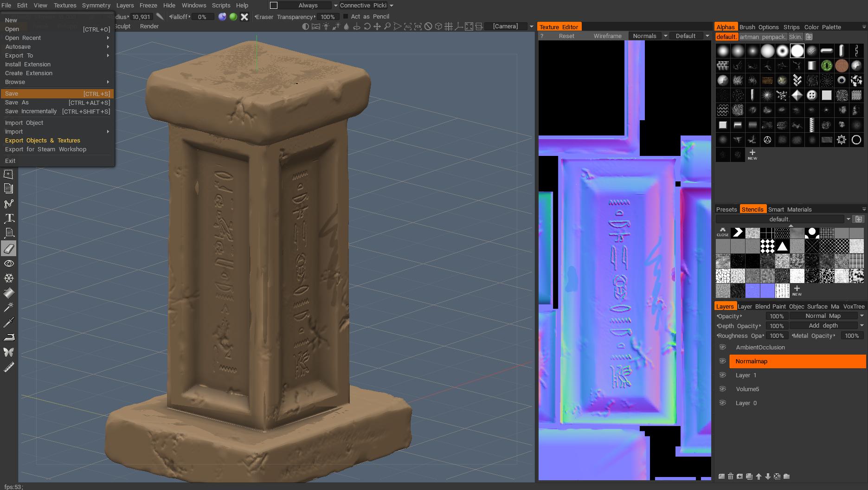
Task: Add new stencil with the NEW plus button
Action: [797, 290]
